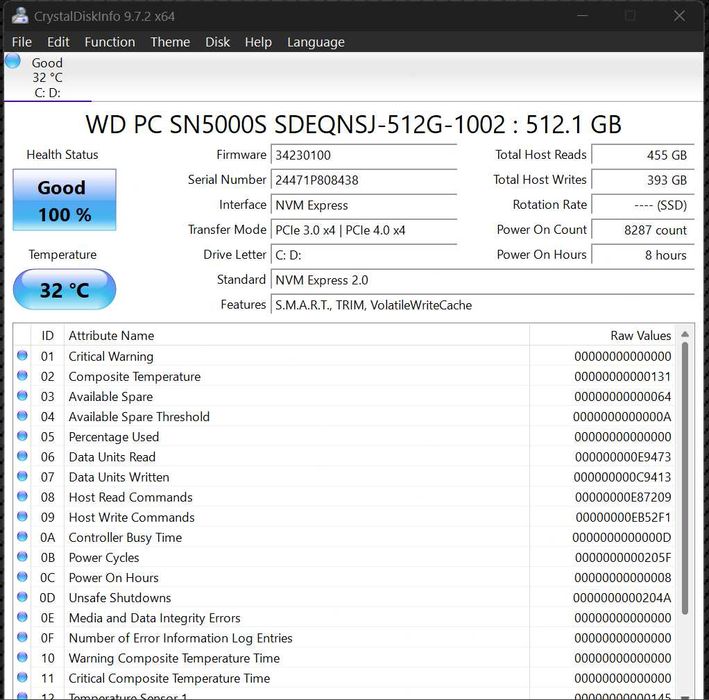
Task: Select raw value 0000000000131
Action: tap(623, 376)
